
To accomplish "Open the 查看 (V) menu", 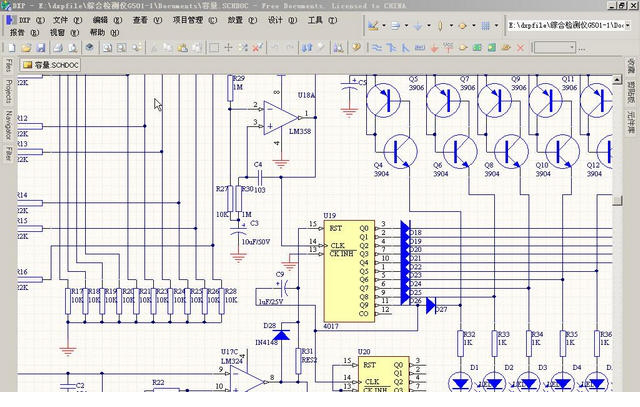I will pos(147,20).
